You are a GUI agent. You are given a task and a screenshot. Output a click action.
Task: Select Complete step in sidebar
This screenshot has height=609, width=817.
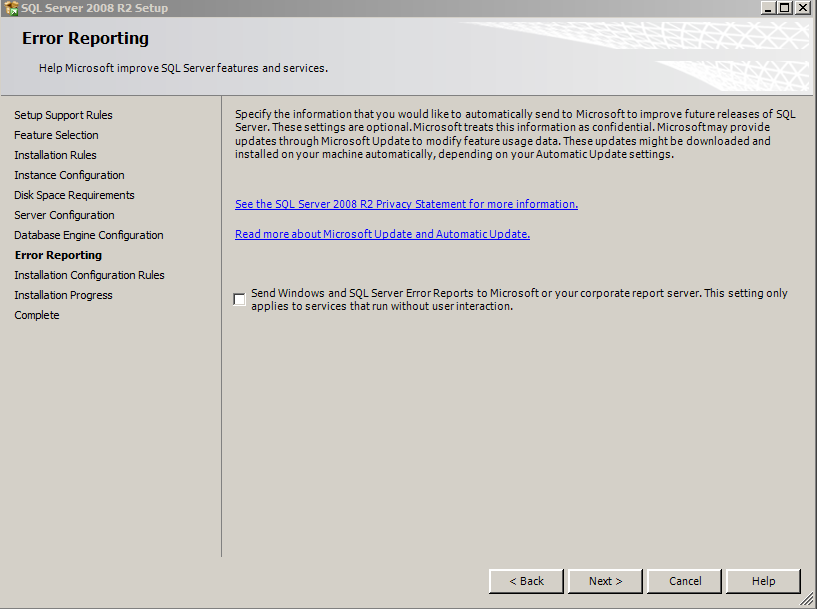(x=36, y=315)
